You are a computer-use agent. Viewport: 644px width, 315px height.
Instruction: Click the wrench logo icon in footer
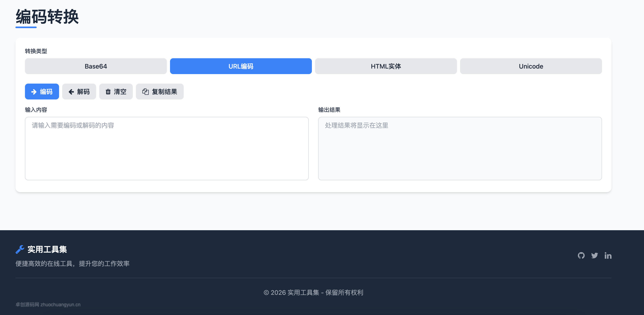[x=20, y=249]
